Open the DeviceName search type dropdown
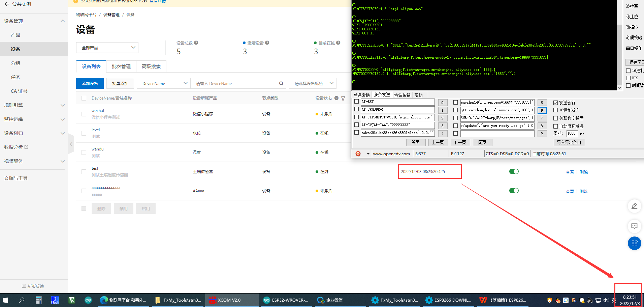The height and width of the screenshot is (307, 644). point(164,83)
